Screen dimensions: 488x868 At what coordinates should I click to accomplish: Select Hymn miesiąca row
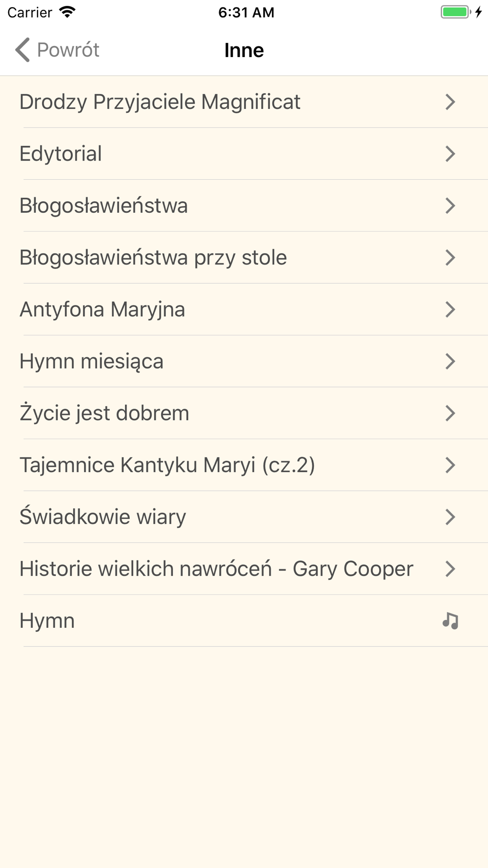tap(244, 361)
